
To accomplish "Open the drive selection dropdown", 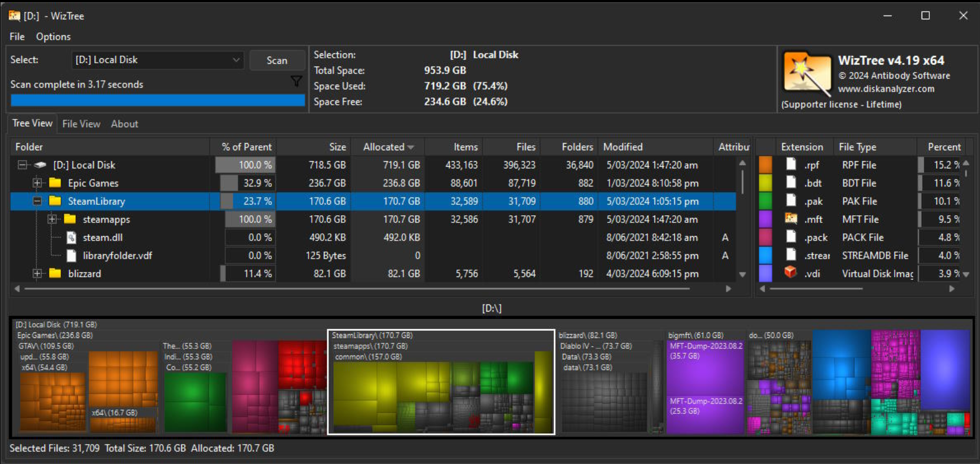I will pyautogui.click(x=157, y=60).
